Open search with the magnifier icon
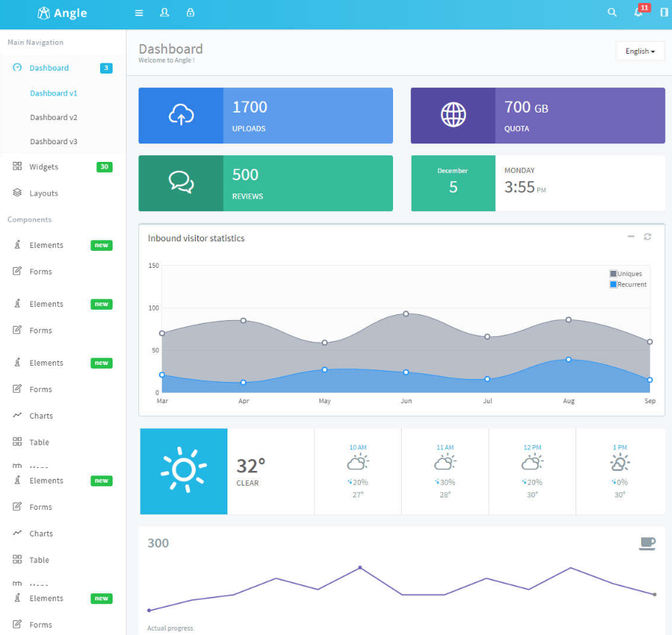 coord(612,13)
